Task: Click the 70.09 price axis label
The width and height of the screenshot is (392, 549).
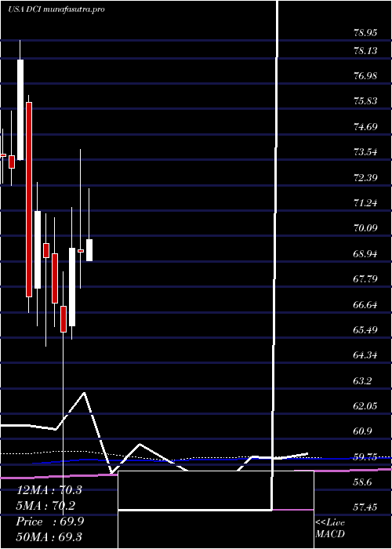Action: point(365,229)
